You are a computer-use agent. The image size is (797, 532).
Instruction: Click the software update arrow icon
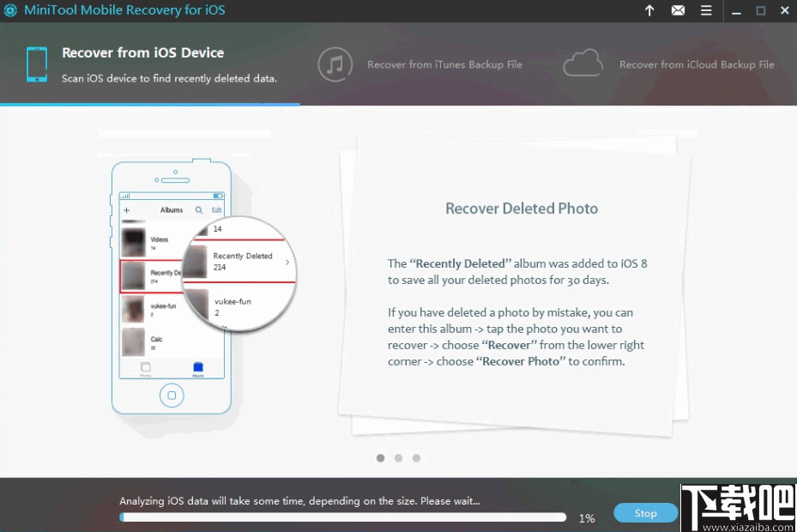click(x=649, y=11)
